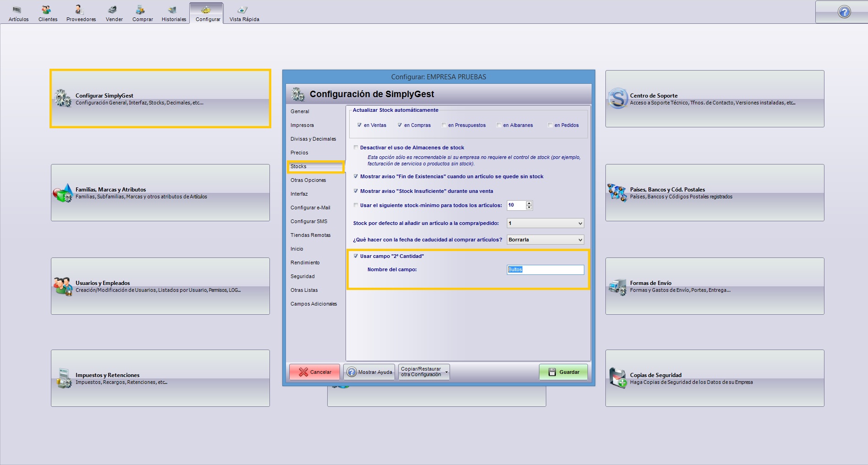Open the default stock dropdown showing 1
The height and width of the screenshot is (465, 868).
pyautogui.click(x=545, y=223)
